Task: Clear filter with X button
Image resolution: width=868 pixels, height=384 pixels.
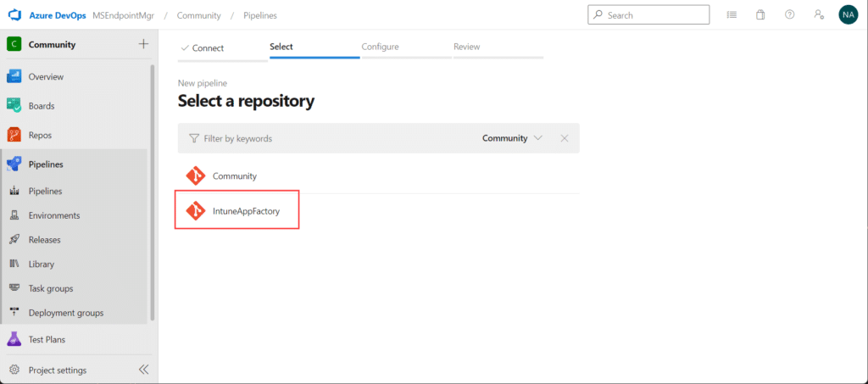Action: (565, 138)
